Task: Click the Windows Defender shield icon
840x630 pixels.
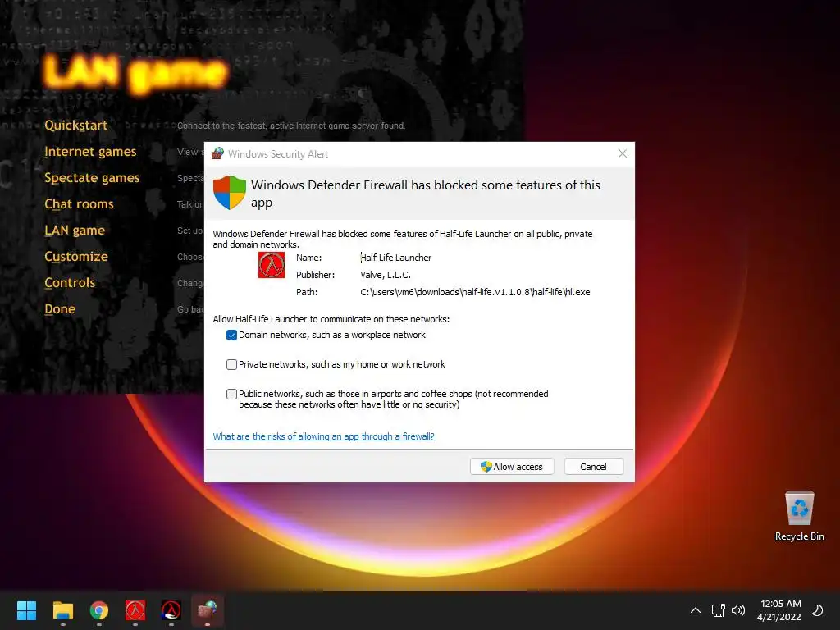Action: click(x=230, y=192)
